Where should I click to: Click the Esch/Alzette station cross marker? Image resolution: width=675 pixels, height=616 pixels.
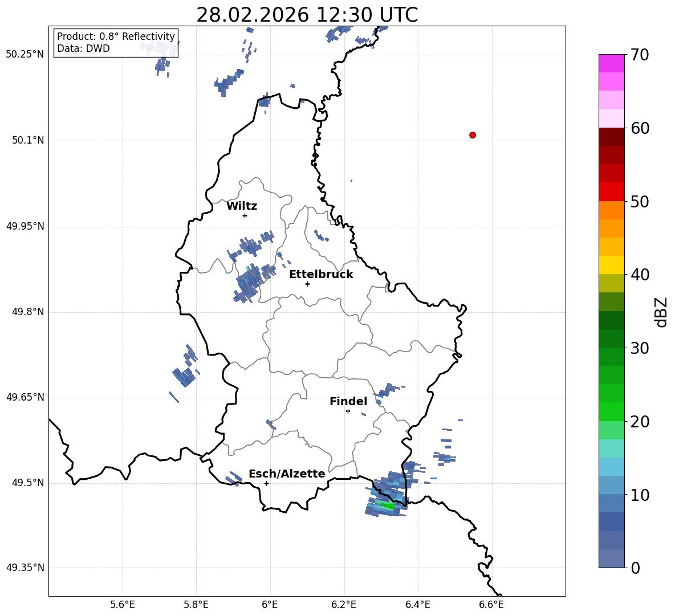tap(266, 483)
